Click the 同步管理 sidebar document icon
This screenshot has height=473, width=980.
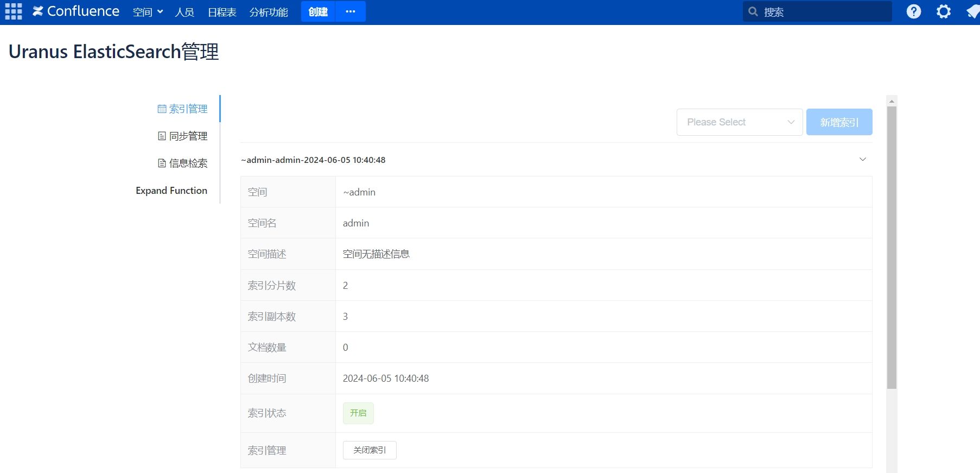[162, 136]
